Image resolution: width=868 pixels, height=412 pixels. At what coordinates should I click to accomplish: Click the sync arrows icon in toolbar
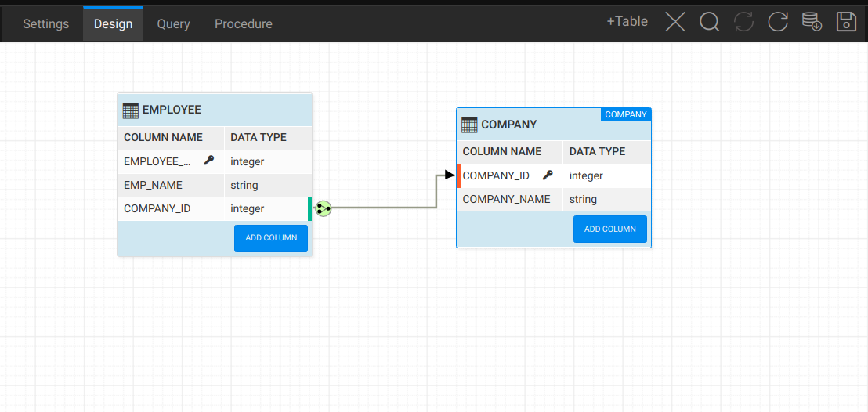click(743, 22)
